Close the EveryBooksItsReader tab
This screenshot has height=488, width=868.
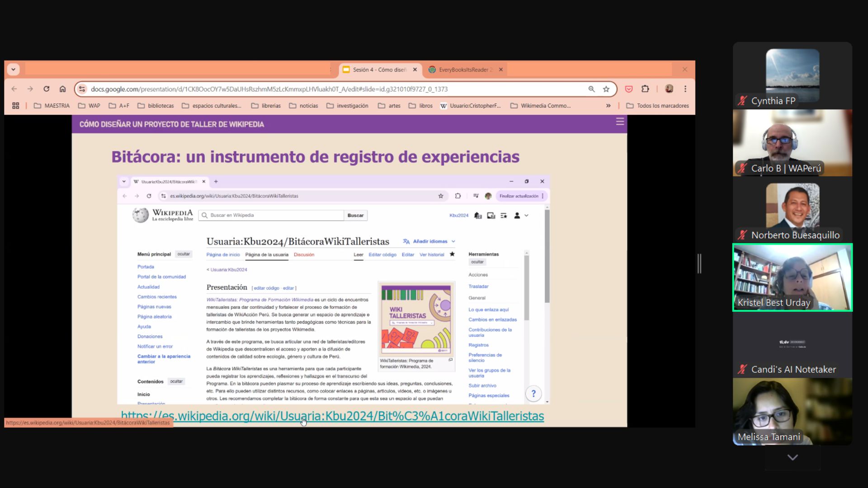pos(500,70)
